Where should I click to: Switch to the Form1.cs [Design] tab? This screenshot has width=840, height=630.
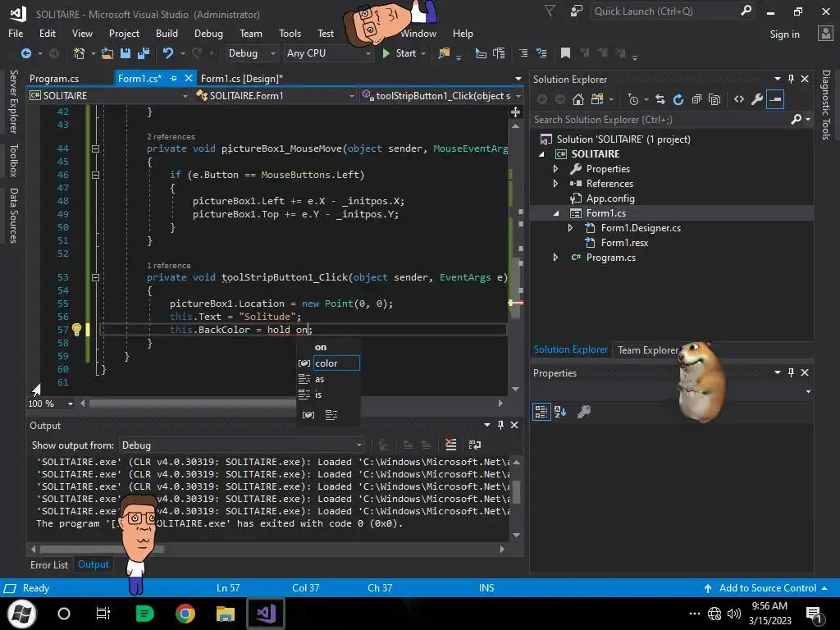242,78
